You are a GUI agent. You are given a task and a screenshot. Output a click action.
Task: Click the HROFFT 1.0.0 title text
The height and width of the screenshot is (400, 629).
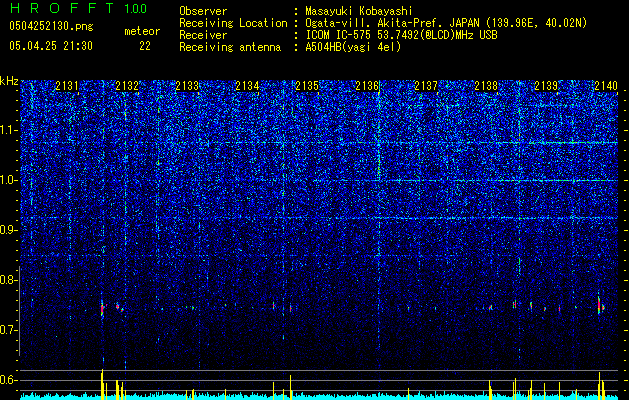[x=78, y=8]
